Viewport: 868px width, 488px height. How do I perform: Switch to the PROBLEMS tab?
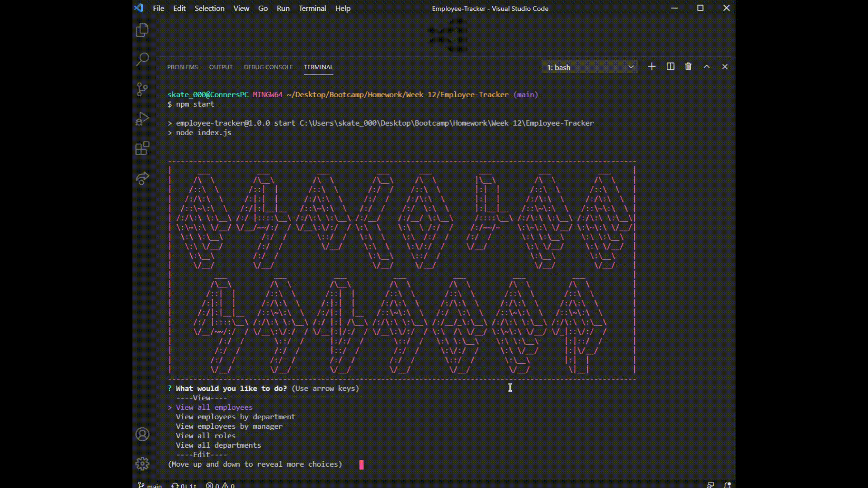182,67
